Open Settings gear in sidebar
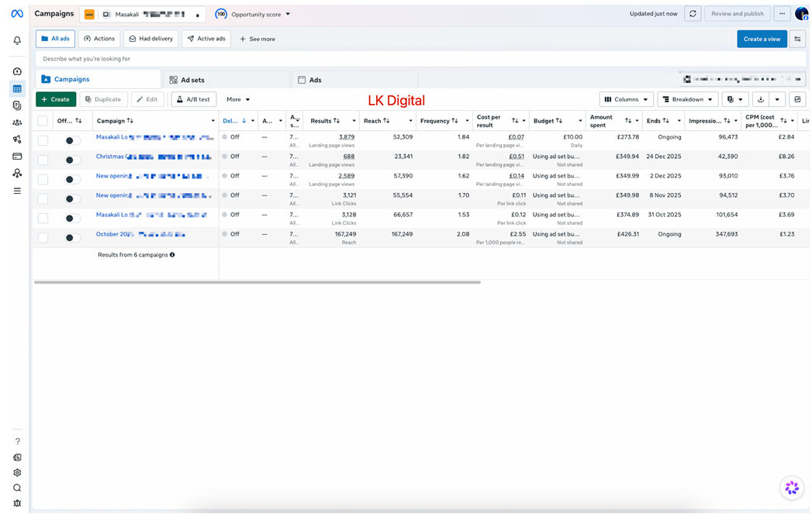Viewport: 812px width, 514px height. click(x=17, y=473)
